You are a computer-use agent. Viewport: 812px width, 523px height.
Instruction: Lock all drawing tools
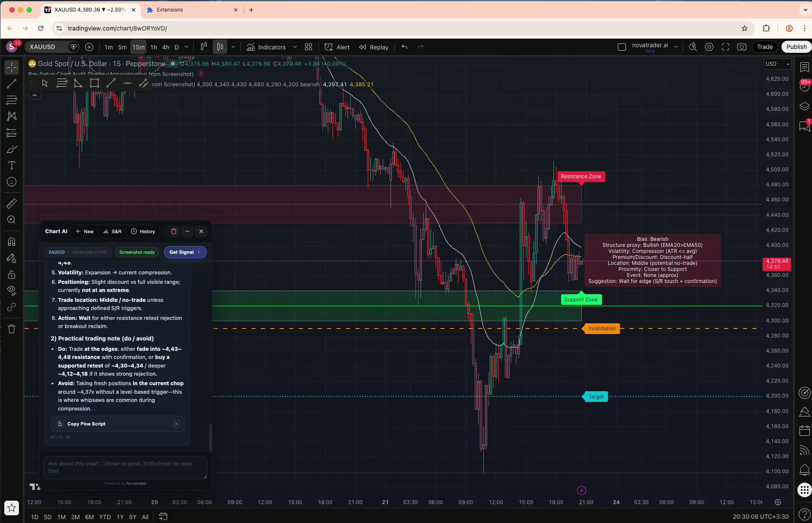point(12,274)
